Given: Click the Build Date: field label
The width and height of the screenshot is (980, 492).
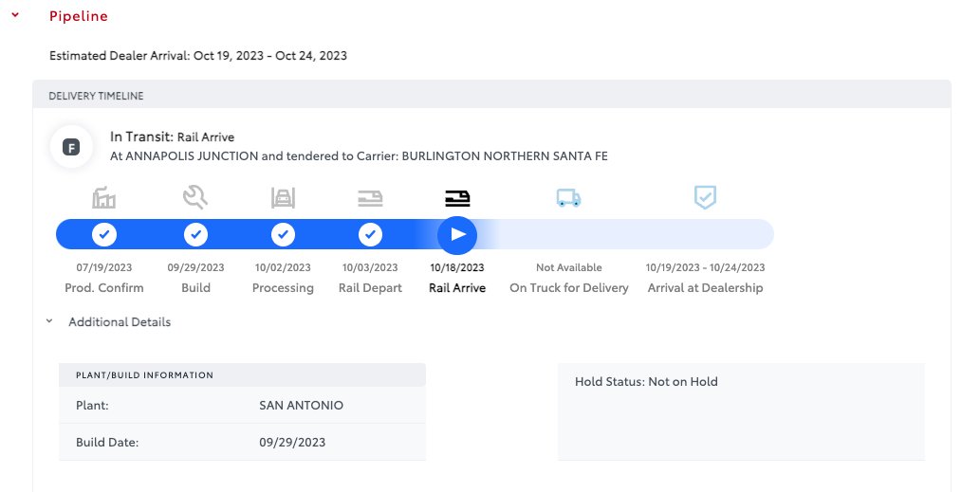Looking at the screenshot, I should 107,443.
